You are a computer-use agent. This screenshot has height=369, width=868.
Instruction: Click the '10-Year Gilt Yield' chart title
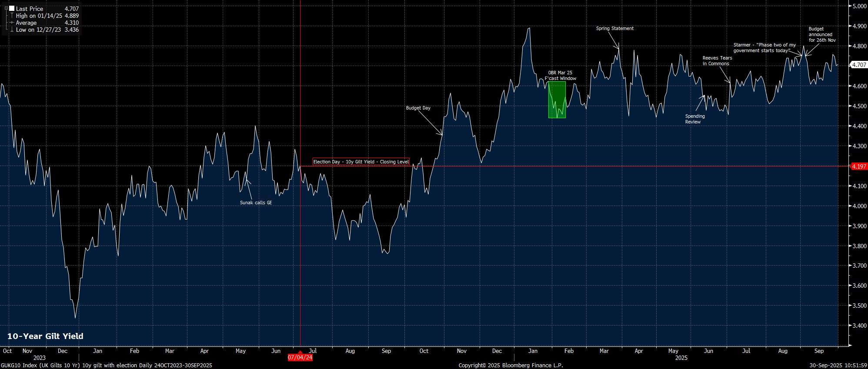(x=45, y=336)
